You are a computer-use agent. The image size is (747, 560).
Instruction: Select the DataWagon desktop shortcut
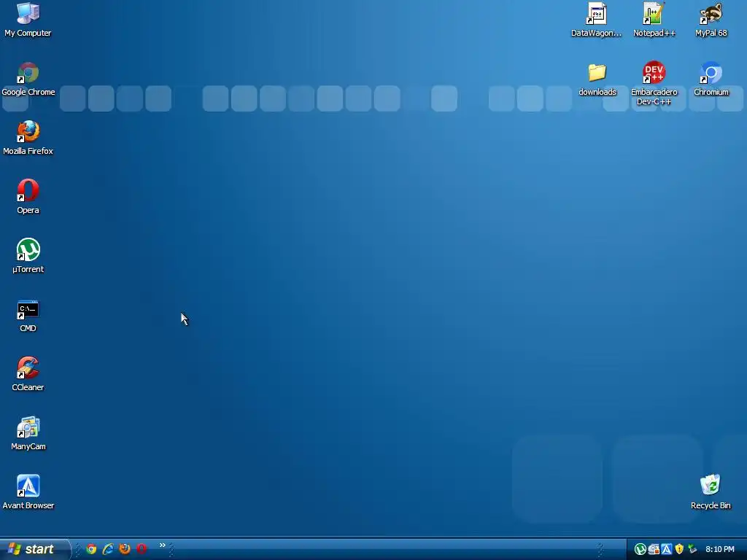597,20
